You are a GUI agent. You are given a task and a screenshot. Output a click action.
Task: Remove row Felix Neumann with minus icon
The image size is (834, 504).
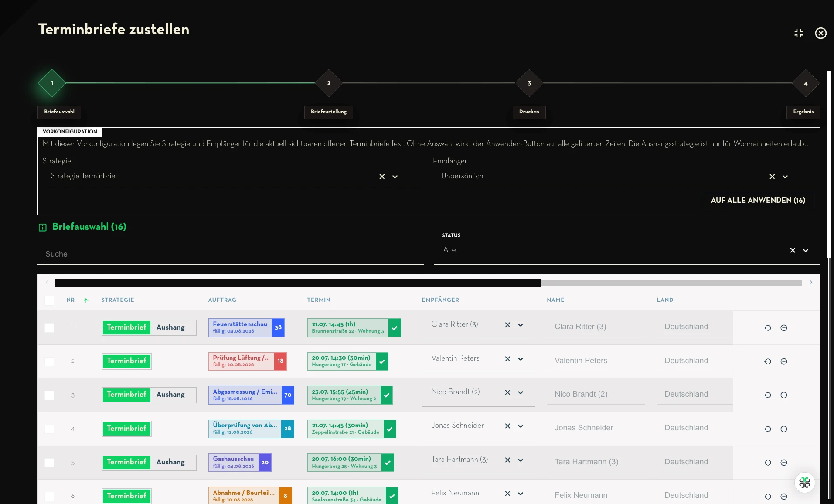coord(784,497)
